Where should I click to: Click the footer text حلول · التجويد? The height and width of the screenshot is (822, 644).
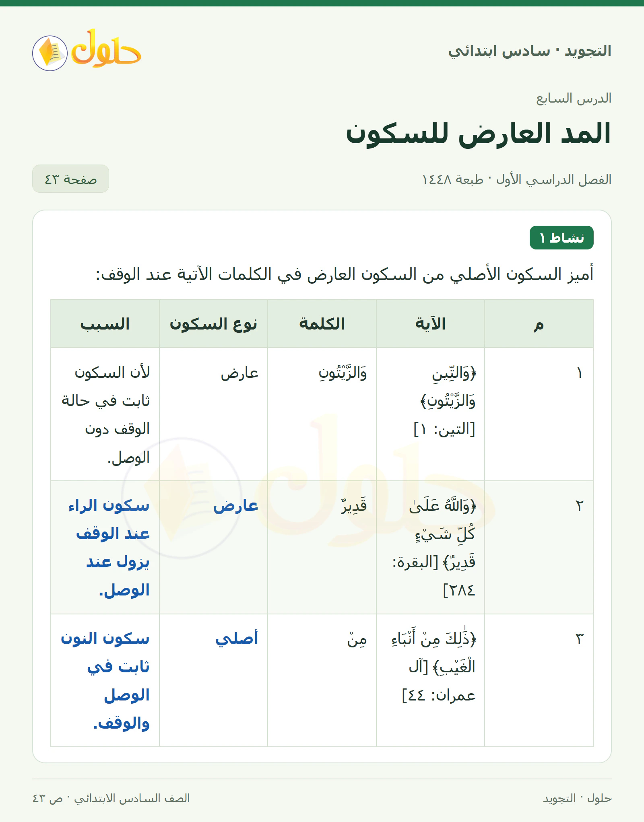click(577, 798)
